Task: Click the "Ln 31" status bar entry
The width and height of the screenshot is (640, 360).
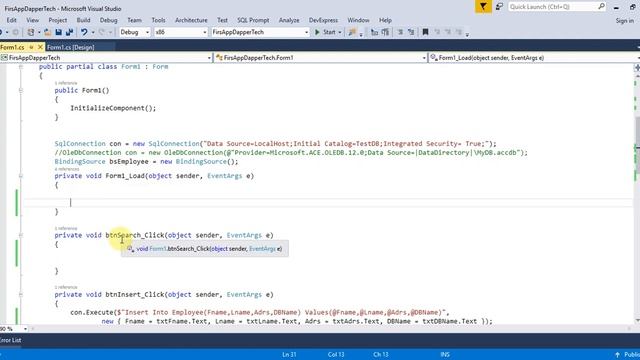Action: (x=289, y=354)
